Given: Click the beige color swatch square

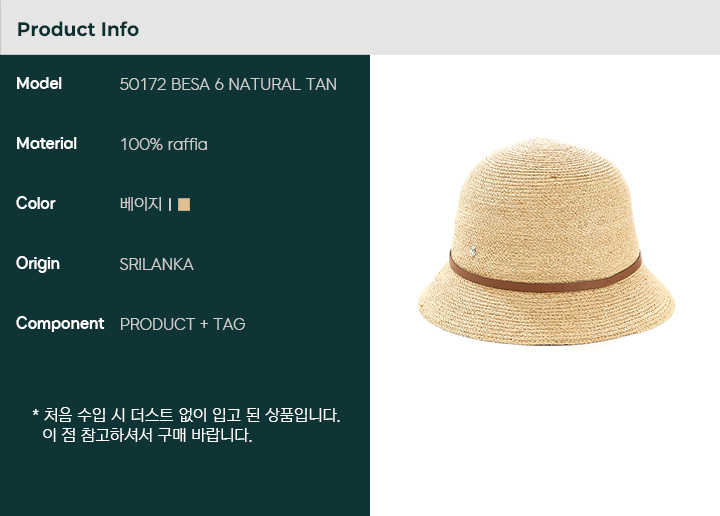Looking at the screenshot, I should (184, 204).
